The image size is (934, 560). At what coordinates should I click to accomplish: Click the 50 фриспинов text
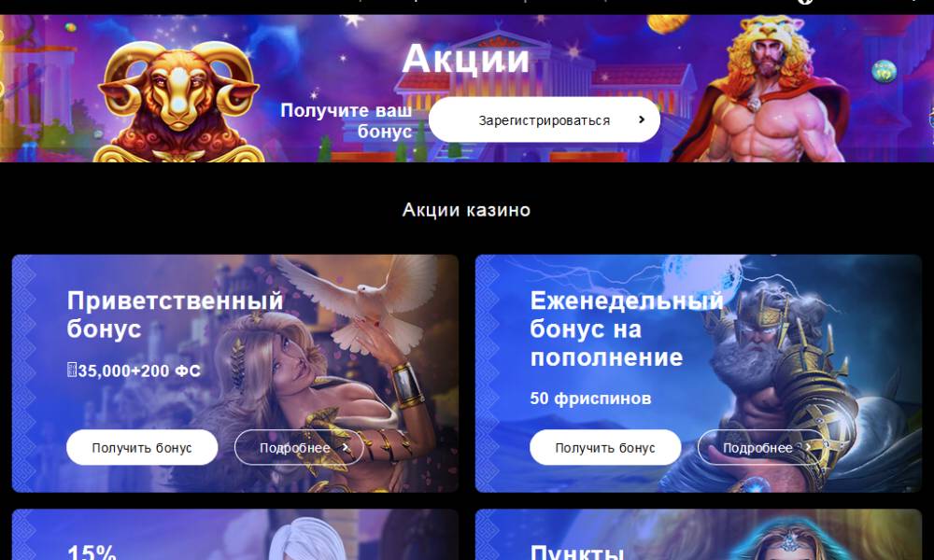(x=590, y=399)
